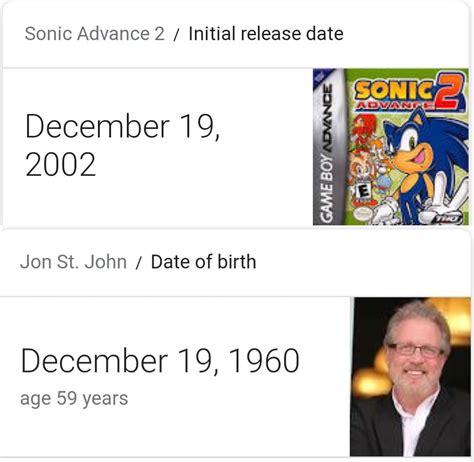Open the Sonic Advance 2 box art thumbnail
This screenshot has width=474, height=462.
pyautogui.click(x=391, y=147)
